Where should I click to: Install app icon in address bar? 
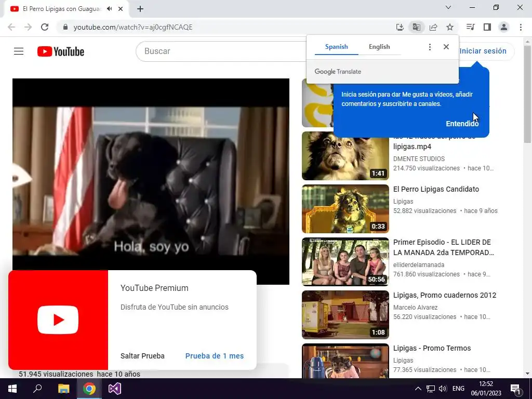click(400, 27)
